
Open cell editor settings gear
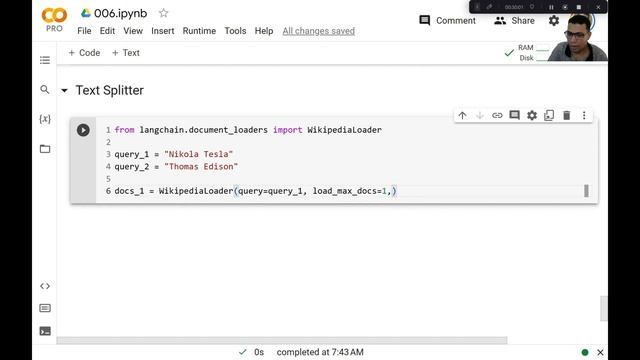(x=532, y=116)
